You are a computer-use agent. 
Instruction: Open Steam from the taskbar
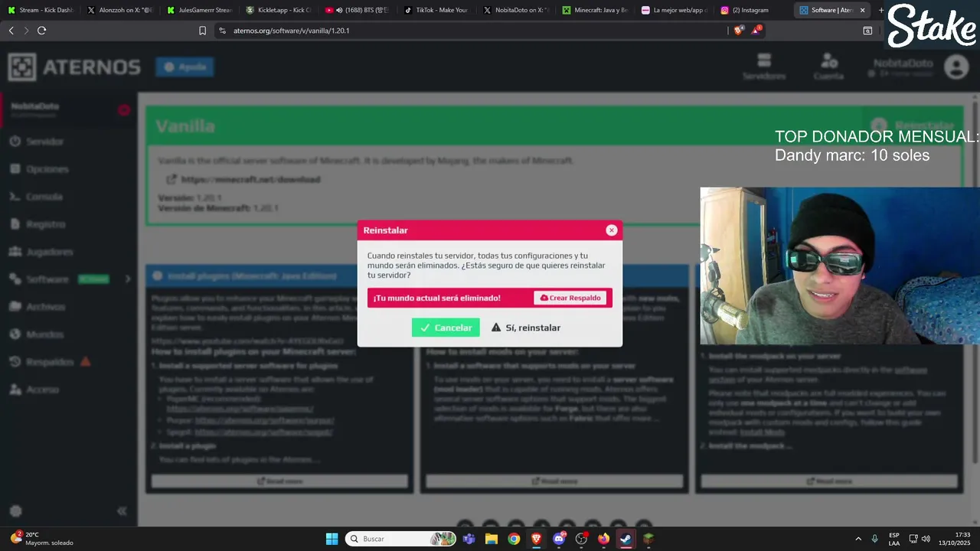pos(626,539)
